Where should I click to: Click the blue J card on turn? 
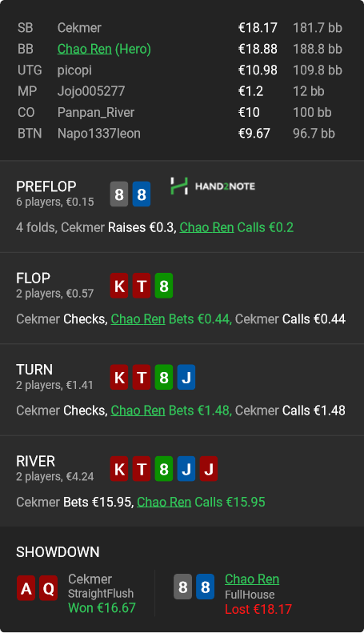tap(186, 378)
